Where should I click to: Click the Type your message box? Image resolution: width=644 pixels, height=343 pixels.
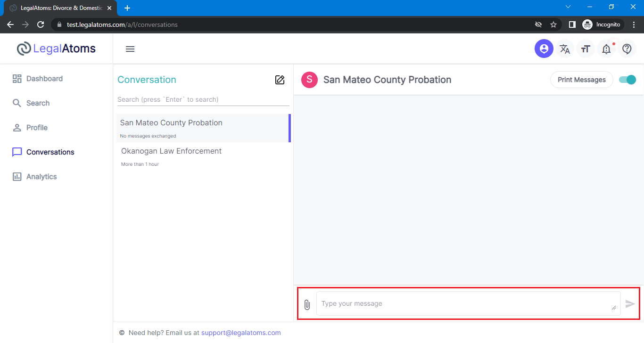coord(468,303)
